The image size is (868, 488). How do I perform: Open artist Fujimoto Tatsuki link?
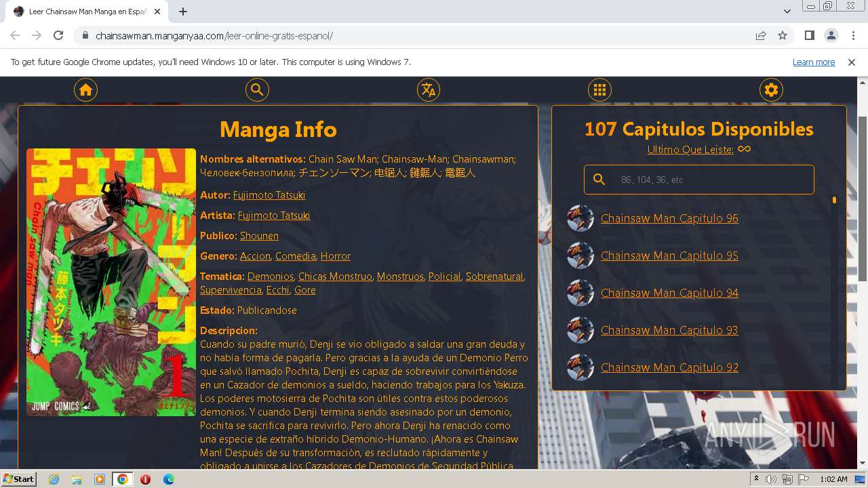[274, 215]
